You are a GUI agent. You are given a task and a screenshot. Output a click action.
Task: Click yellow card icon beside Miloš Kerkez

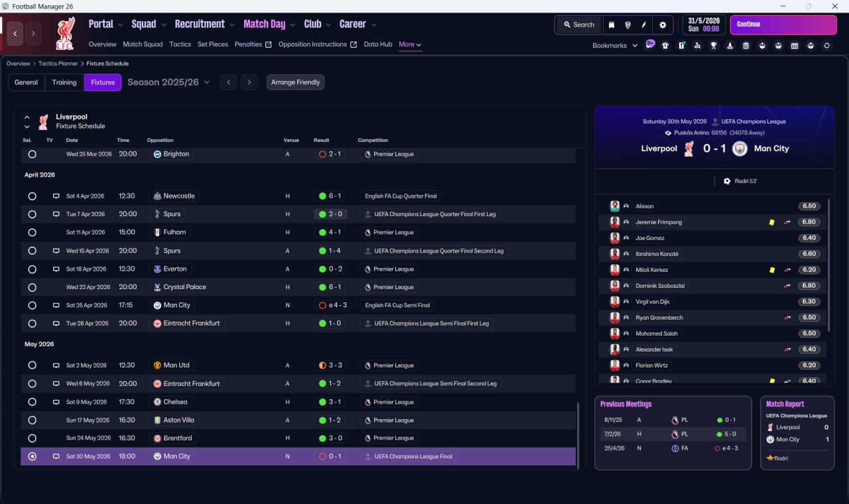coord(772,270)
